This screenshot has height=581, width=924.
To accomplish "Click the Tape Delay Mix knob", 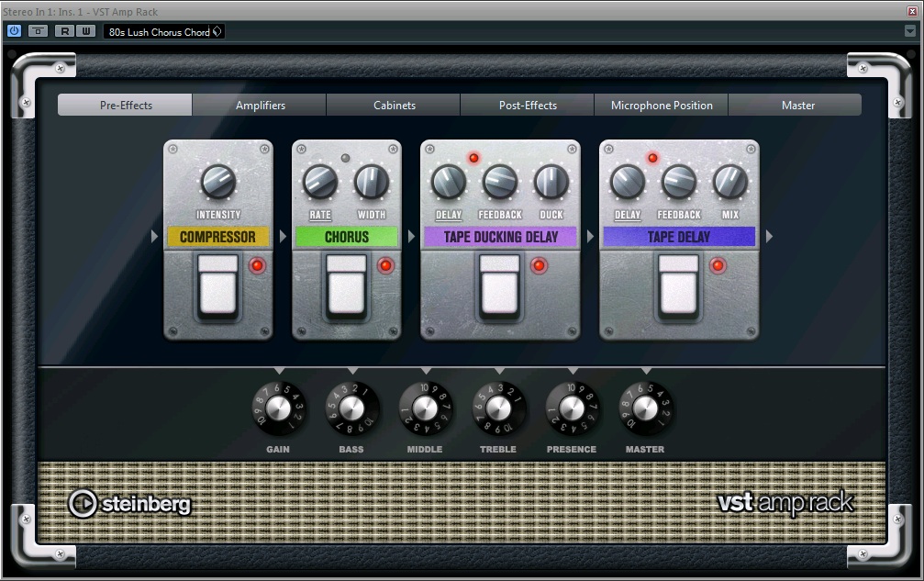I will pyautogui.click(x=730, y=182).
